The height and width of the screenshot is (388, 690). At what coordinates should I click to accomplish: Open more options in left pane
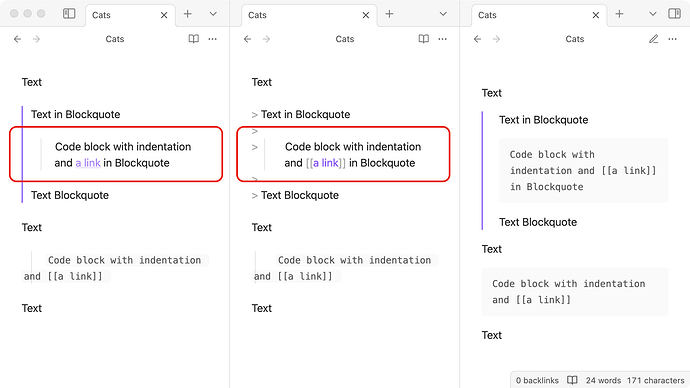(213, 39)
